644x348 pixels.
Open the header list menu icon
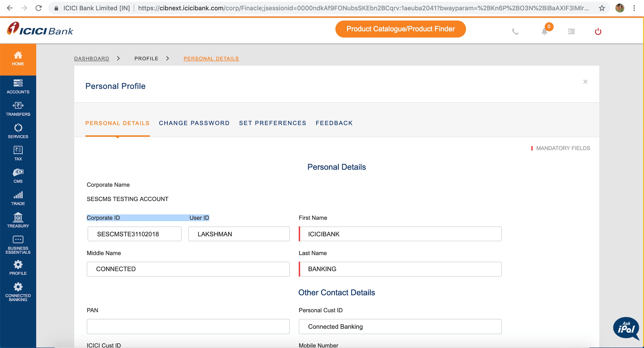pyautogui.click(x=571, y=31)
